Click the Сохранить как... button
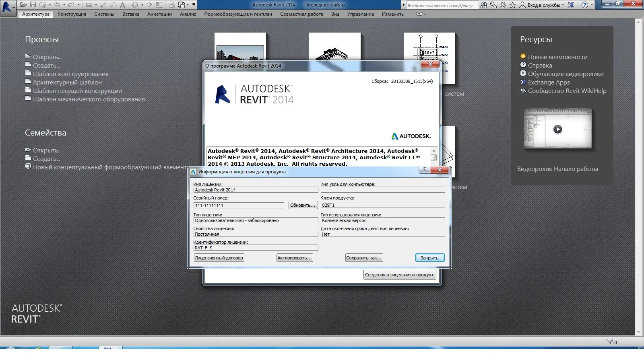The height and width of the screenshot is (362, 644). point(364,258)
